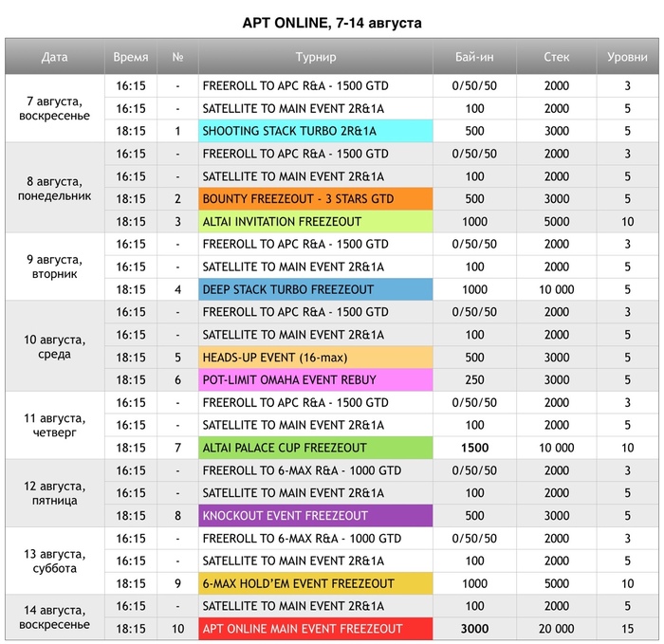Click the Турнир column header
This screenshot has height=644, width=664.
tap(316, 57)
